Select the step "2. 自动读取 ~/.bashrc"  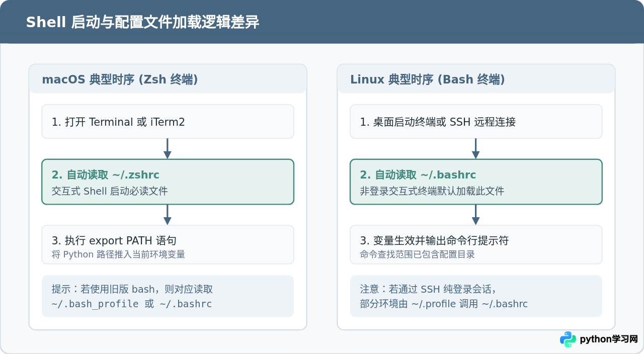[476, 182]
